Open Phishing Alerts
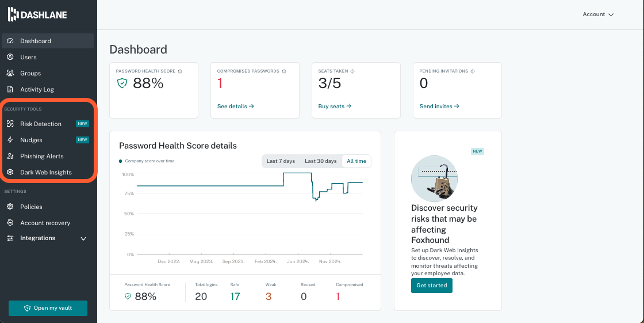The image size is (644, 323). tap(48, 156)
